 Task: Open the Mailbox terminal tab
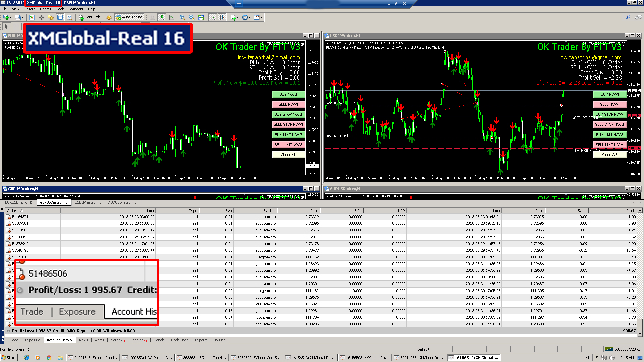coord(117,340)
